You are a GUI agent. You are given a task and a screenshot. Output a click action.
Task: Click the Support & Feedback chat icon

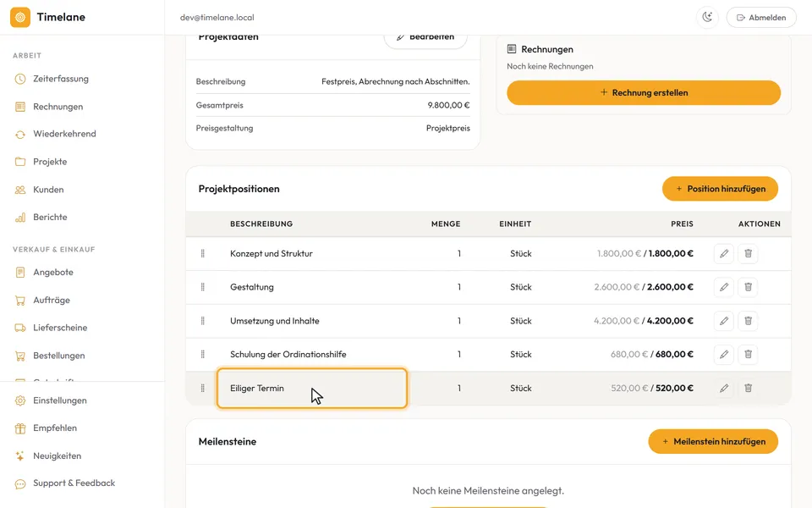tap(20, 483)
